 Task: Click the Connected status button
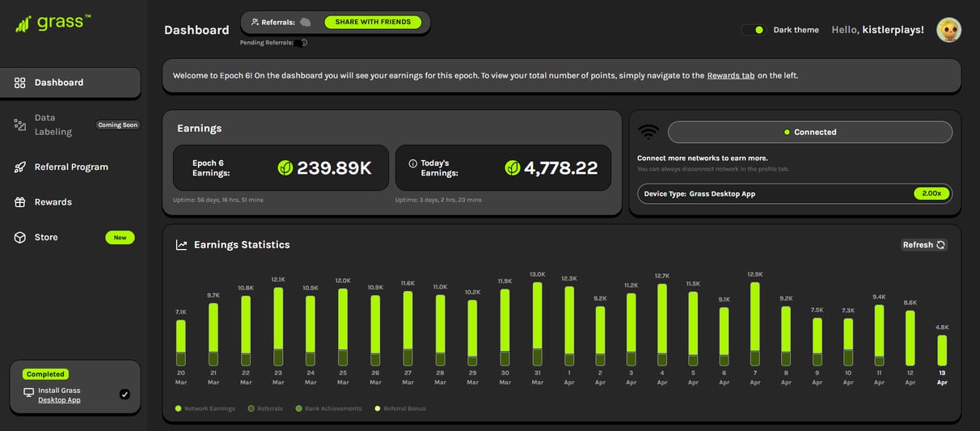point(810,132)
